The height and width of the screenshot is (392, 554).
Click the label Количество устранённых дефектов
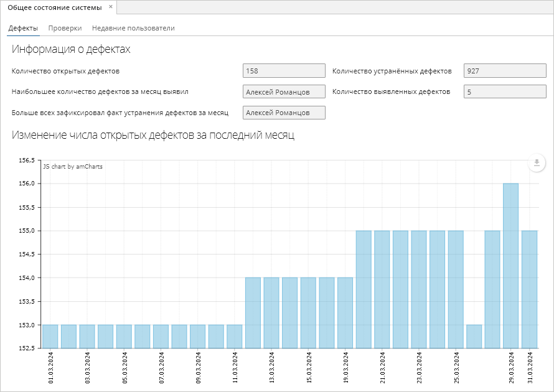tap(392, 71)
